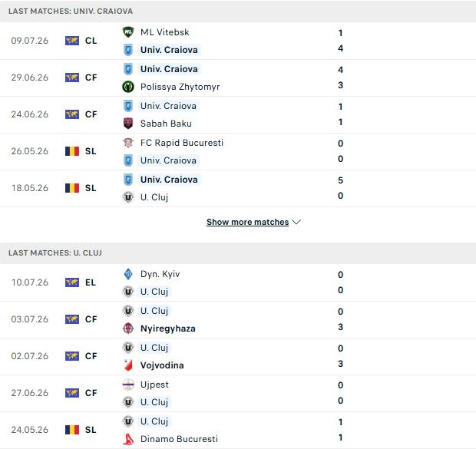
Task: Click the flag icon beside EL on 10.07.26
Action: click(x=72, y=282)
